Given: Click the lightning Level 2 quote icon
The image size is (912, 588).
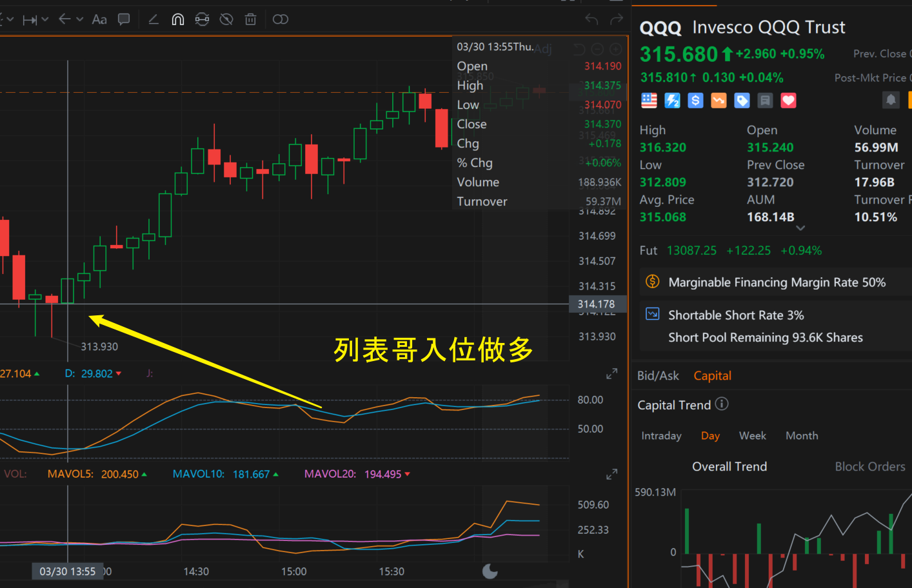Looking at the screenshot, I should tap(672, 101).
